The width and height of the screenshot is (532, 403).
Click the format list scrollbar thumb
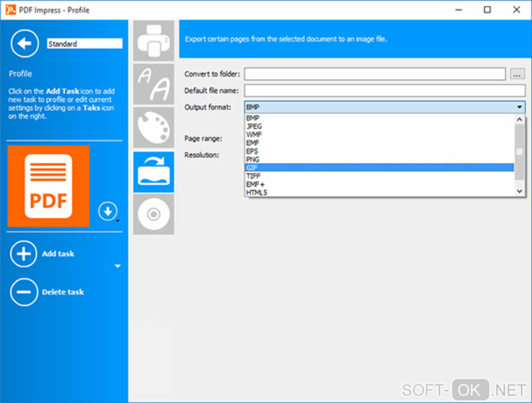coord(519,152)
